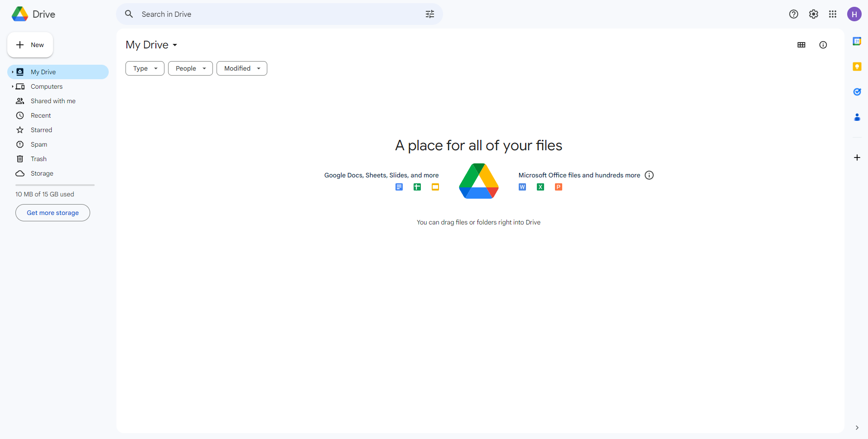The height and width of the screenshot is (439, 868).
Task: Open the Modified filter dropdown
Action: click(242, 68)
